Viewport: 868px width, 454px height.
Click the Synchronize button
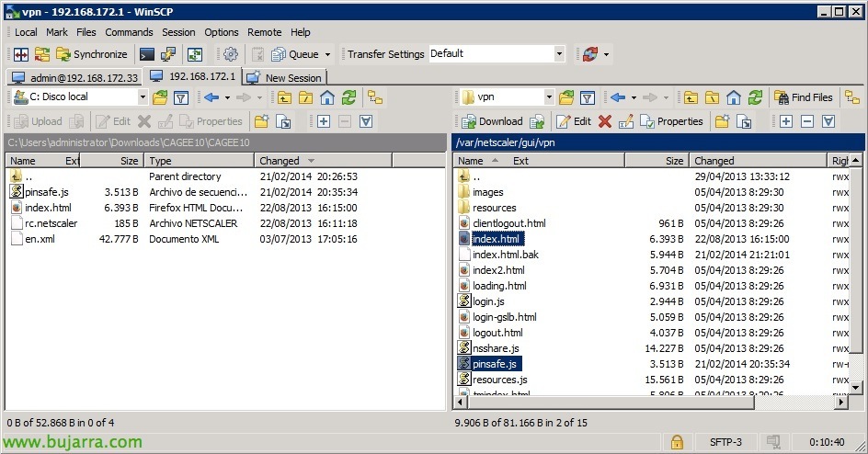point(92,54)
